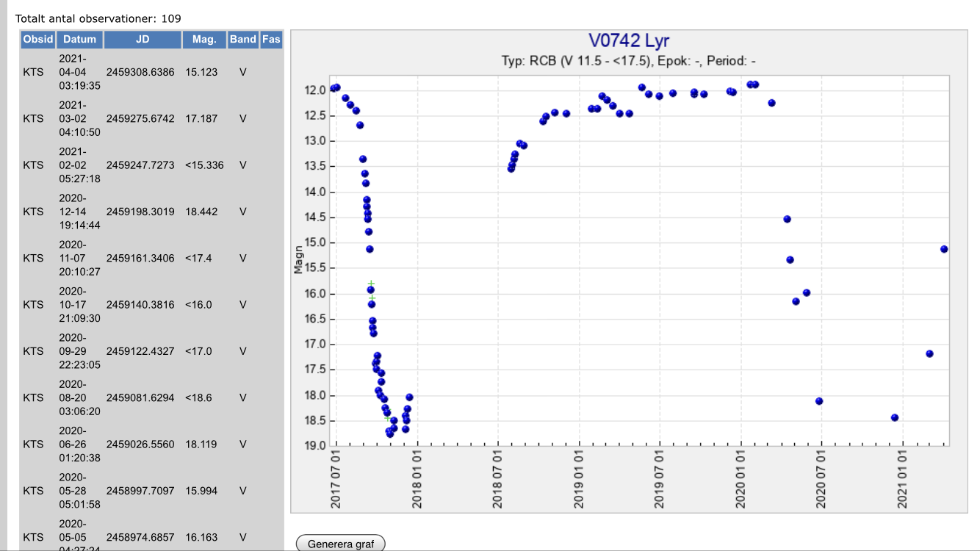Click the V0742 Lyr chart title

(x=629, y=40)
